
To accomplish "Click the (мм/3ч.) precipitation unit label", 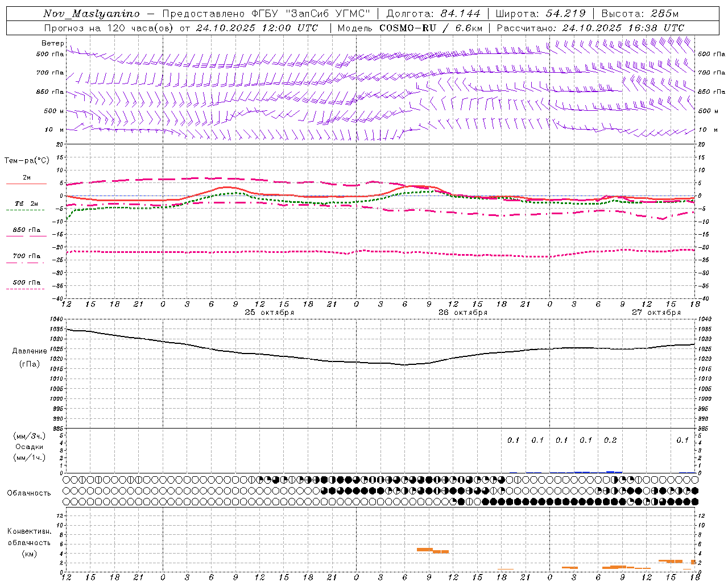I will (x=30, y=436).
